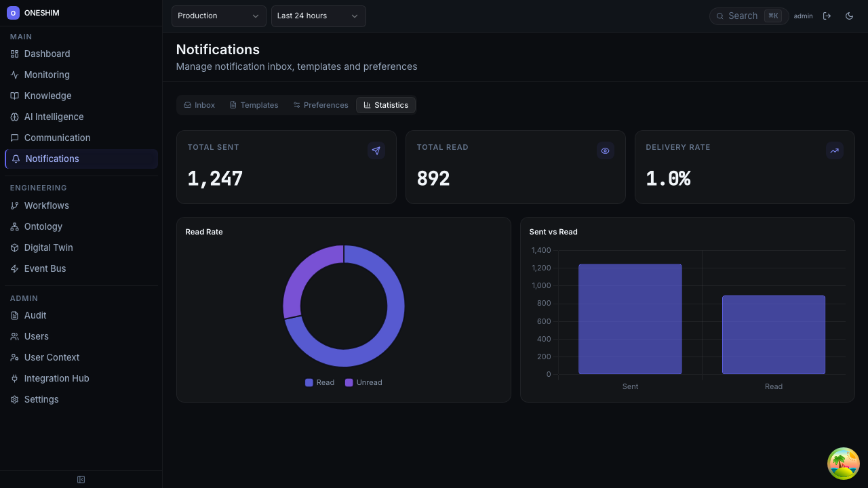Open the Workflows page link

46,205
